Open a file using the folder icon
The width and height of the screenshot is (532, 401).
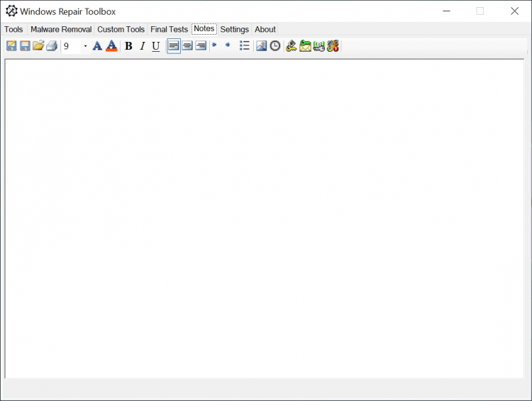tap(38, 46)
